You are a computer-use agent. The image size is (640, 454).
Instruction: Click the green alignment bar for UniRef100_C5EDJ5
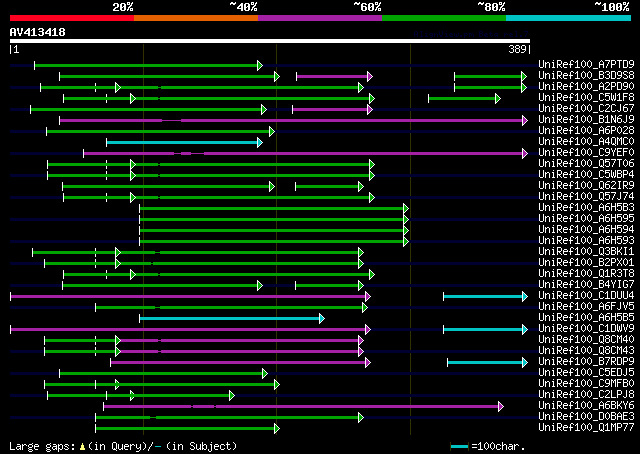163,374
